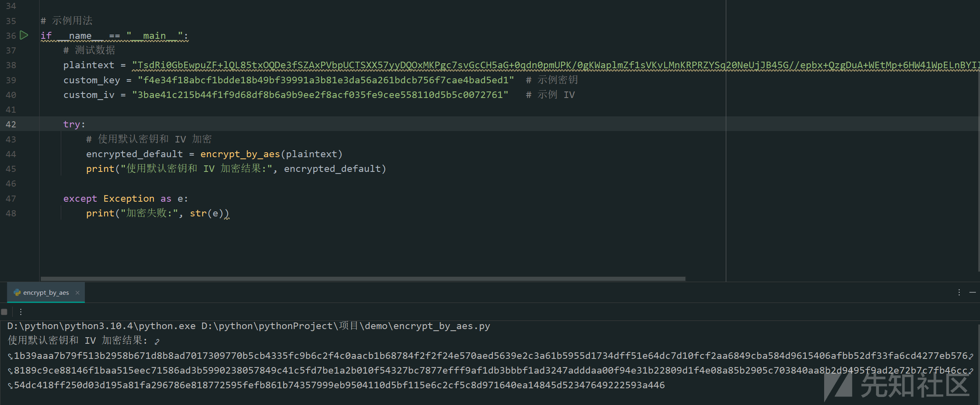The width and height of the screenshot is (980, 405).
Task: Click the custom_key variable on line 39
Action: (91, 80)
